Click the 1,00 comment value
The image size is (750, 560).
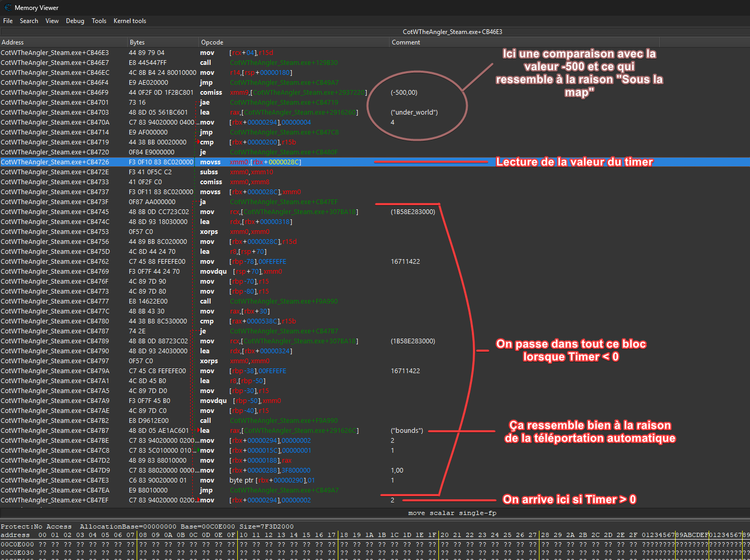click(x=397, y=471)
